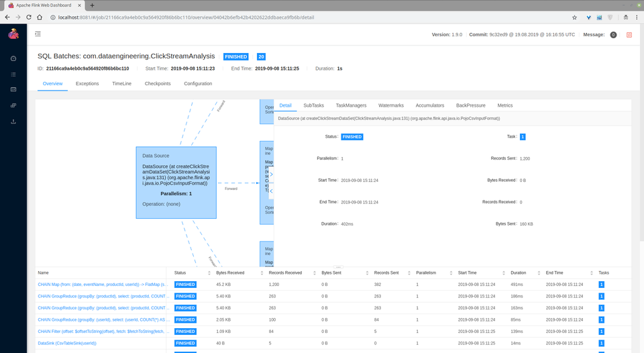
Task: Open a new browser tab with plus button
Action: pos(92,5)
